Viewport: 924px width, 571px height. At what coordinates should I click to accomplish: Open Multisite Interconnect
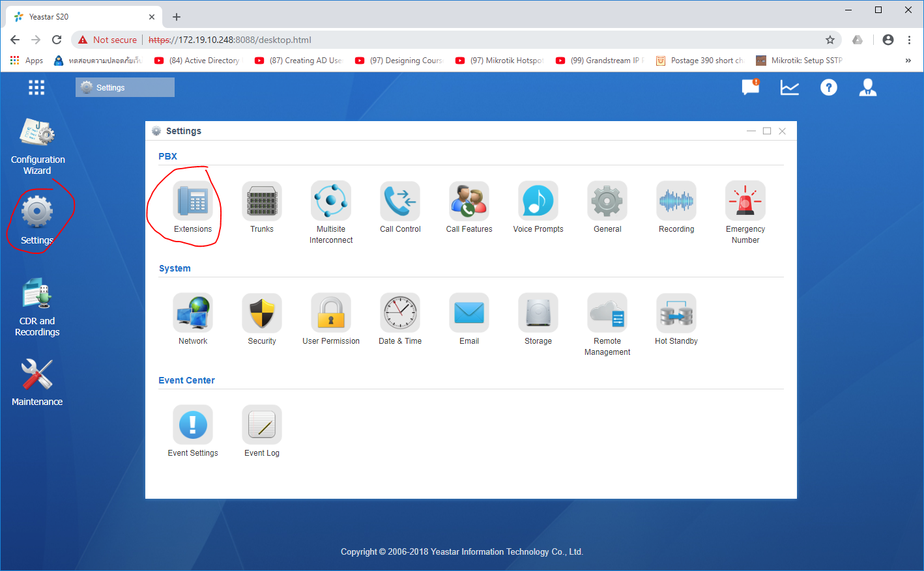click(x=331, y=213)
